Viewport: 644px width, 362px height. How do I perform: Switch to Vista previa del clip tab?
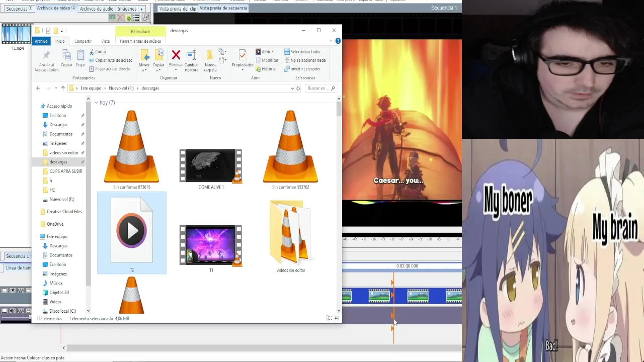click(178, 9)
